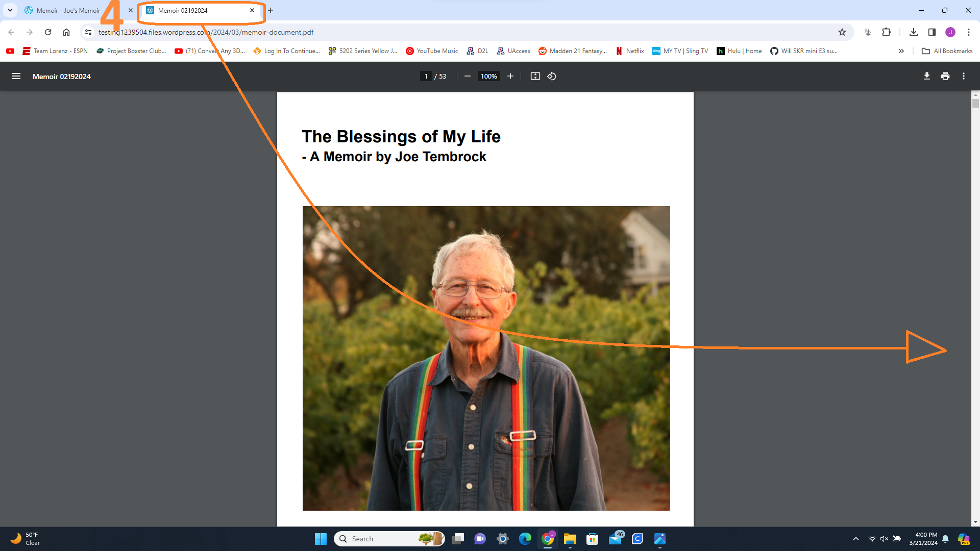Open the Chrome extensions puzzle icon
The width and height of the screenshot is (980, 551).
point(886,32)
